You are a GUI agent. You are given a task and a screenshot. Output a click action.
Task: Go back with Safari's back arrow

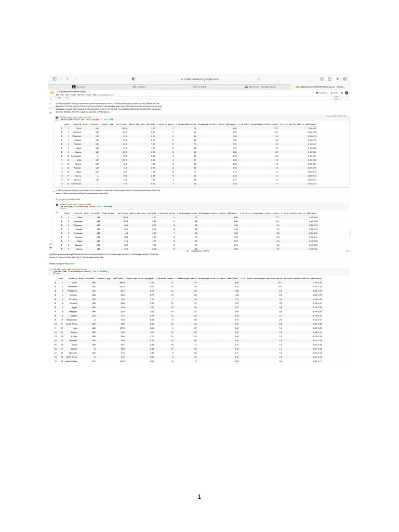click(68, 79)
